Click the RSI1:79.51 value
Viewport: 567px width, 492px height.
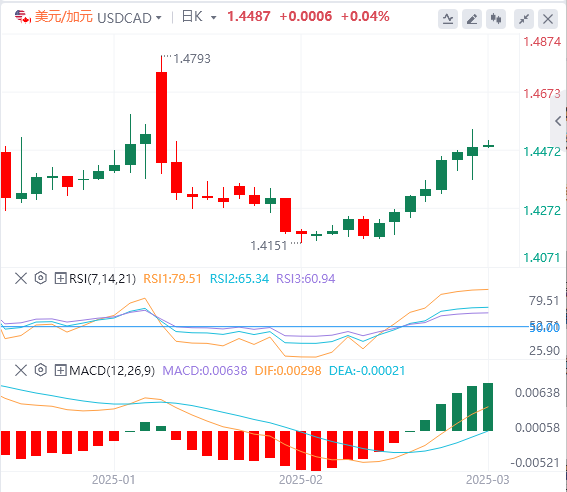[x=172, y=279]
